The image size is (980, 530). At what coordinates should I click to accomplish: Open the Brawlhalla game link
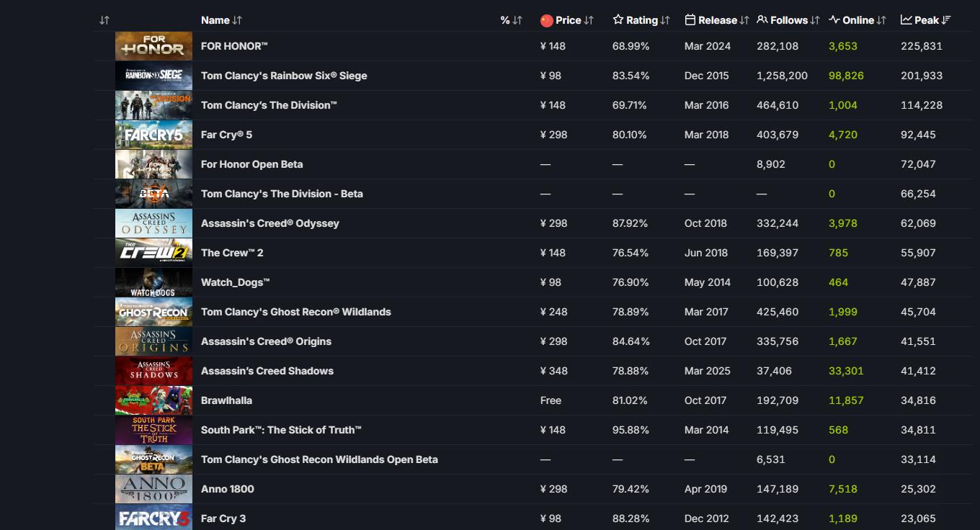[x=226, y=400]
